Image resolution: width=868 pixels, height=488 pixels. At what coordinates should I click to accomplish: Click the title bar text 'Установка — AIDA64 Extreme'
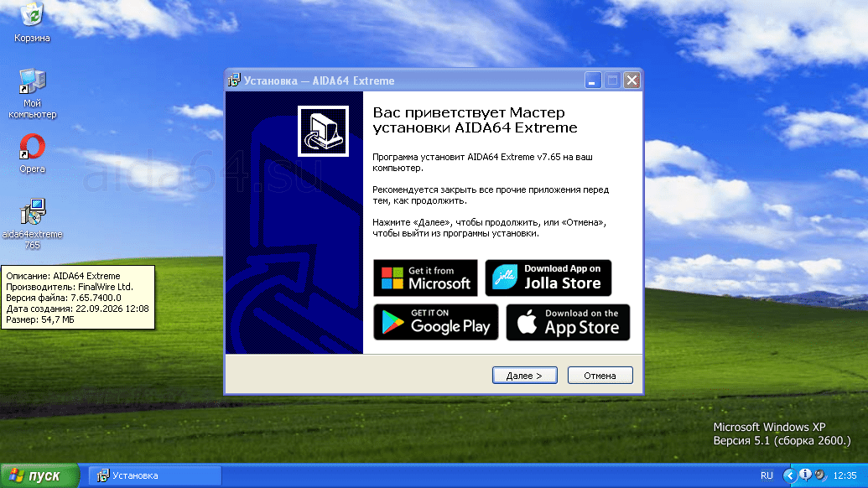pyautogui.click(x=320, y=80)
